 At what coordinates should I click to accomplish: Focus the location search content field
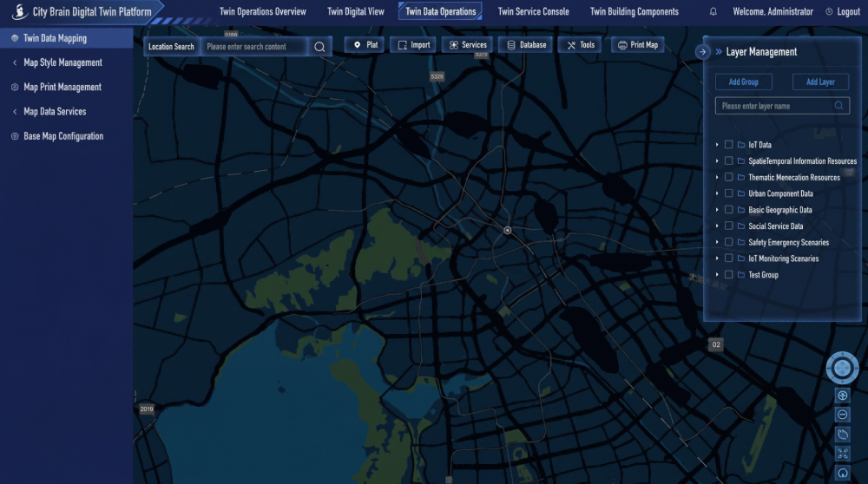pyautogui.click(x=254, y=47)
